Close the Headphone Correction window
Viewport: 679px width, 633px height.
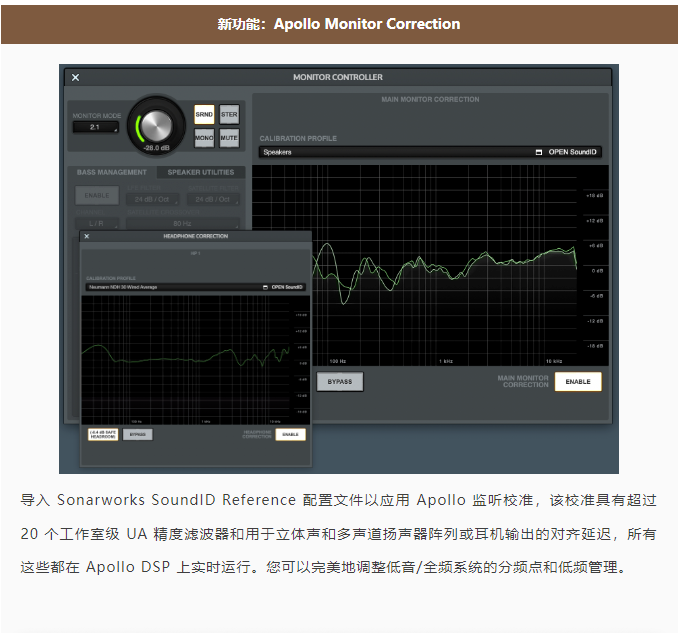point(87,236)
